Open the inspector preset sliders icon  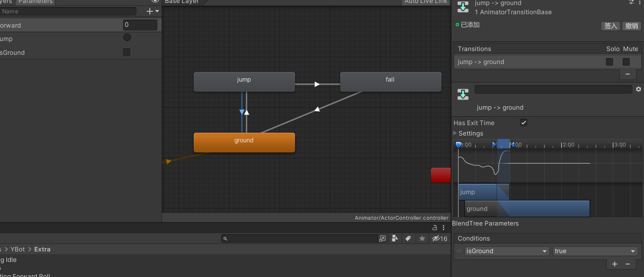[x=632, y=2]
